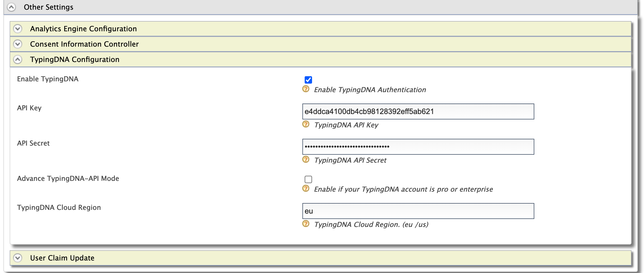The image size is (644, 273).
Task: Click TypingDNA Configuration header title
Action: coord(75,59)
